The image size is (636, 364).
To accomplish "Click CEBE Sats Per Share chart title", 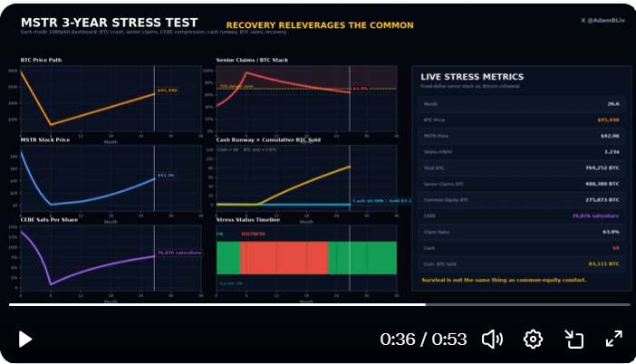I will 49,220.
